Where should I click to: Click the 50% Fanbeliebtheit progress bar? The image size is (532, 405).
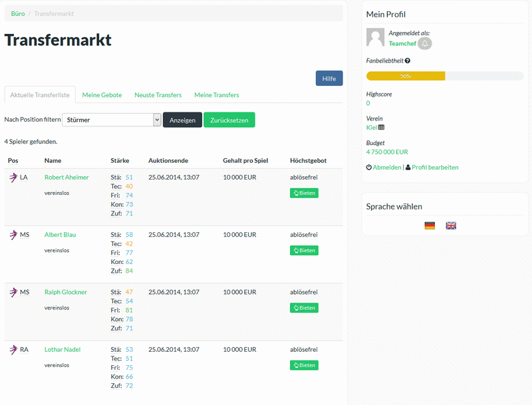coord(404,76)
